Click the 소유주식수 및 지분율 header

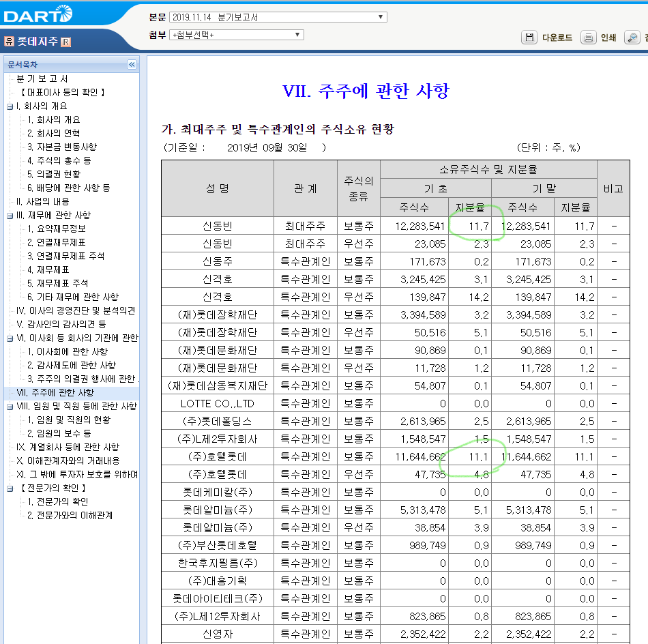(x=488, y=169)
